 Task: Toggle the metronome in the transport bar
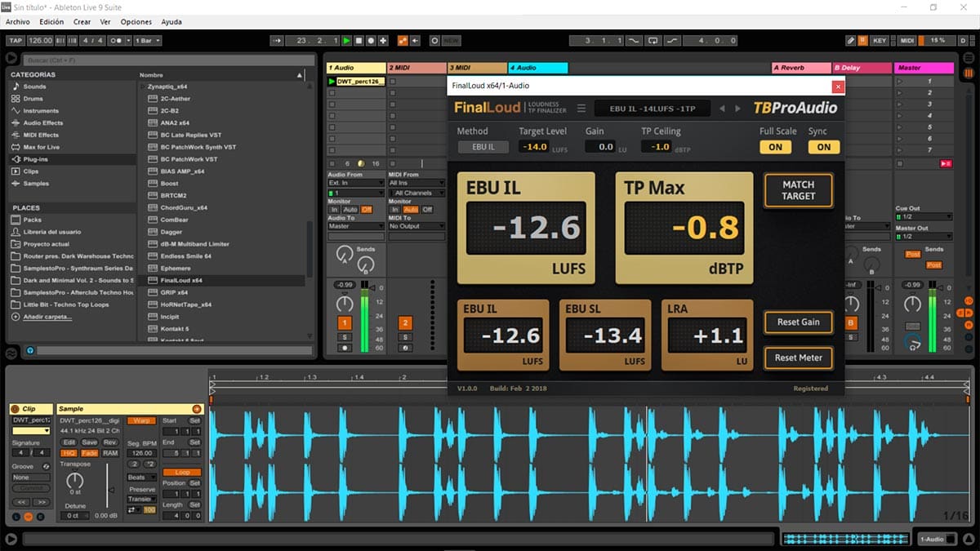point(120,40)
